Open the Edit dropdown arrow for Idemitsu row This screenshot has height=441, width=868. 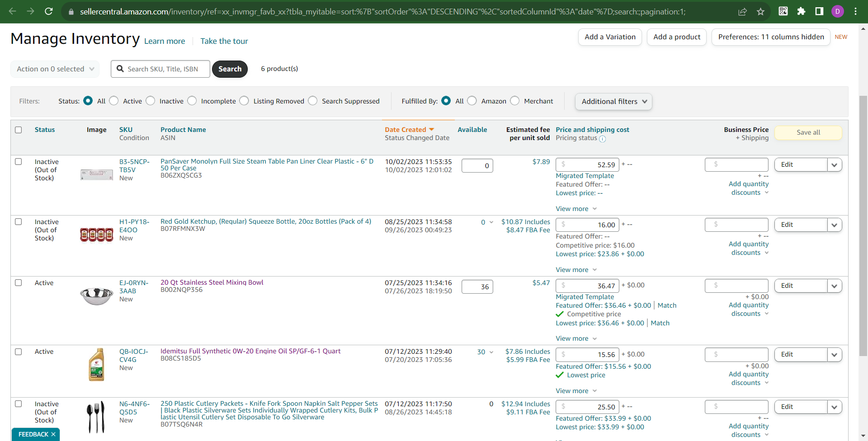[x=835, y=355]
